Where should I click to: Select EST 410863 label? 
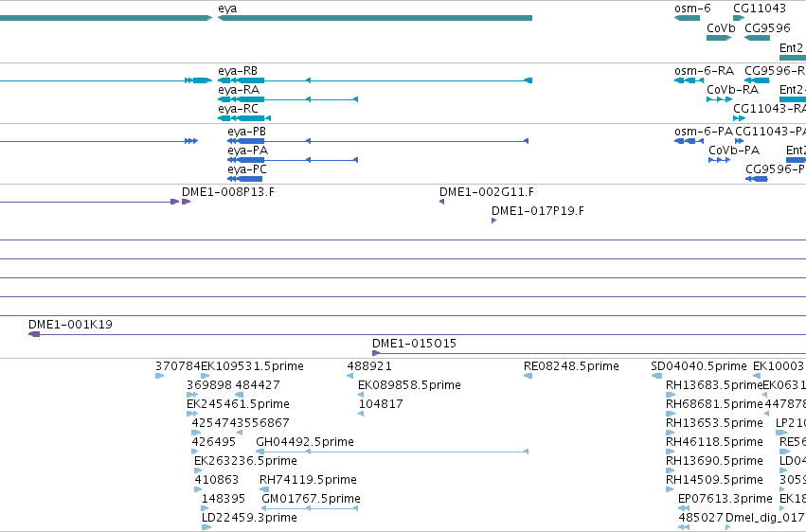coord(216,480)
